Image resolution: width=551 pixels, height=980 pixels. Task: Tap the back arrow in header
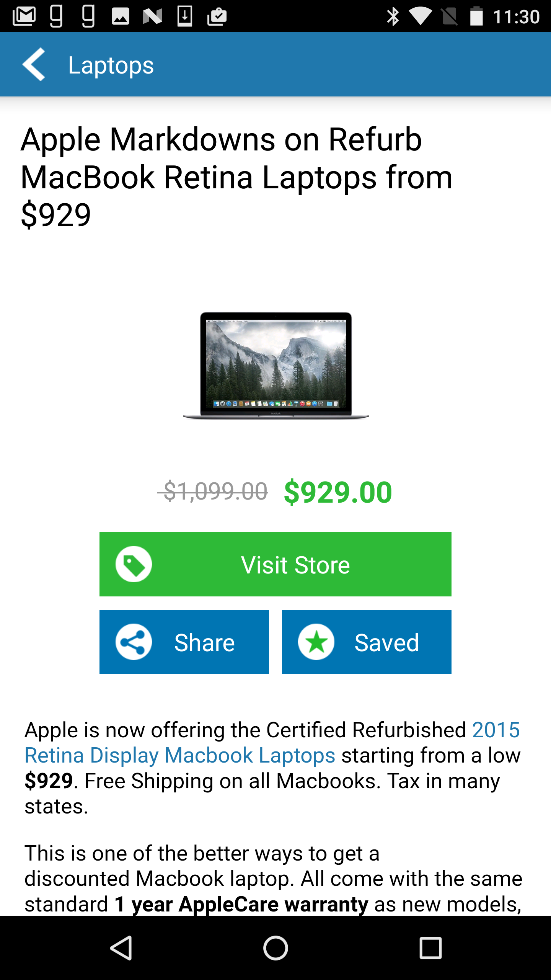coord(34,64)
